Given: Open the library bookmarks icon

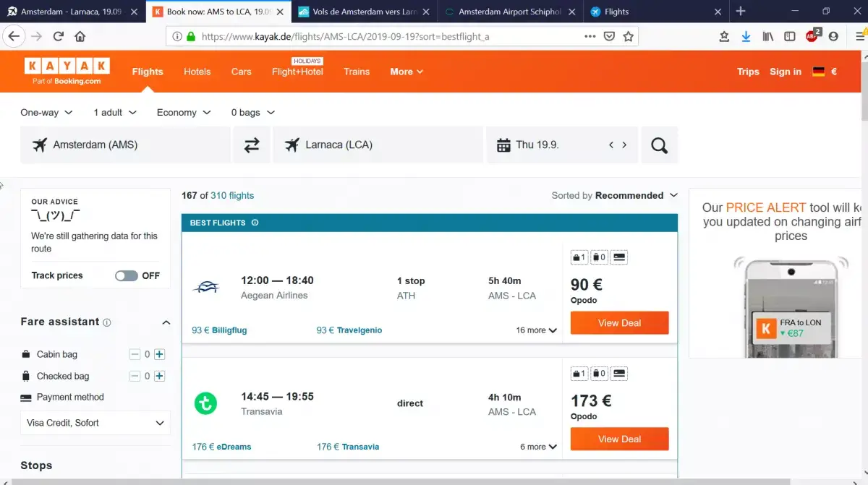Looking at the screenshot, I should coord(768,36).
